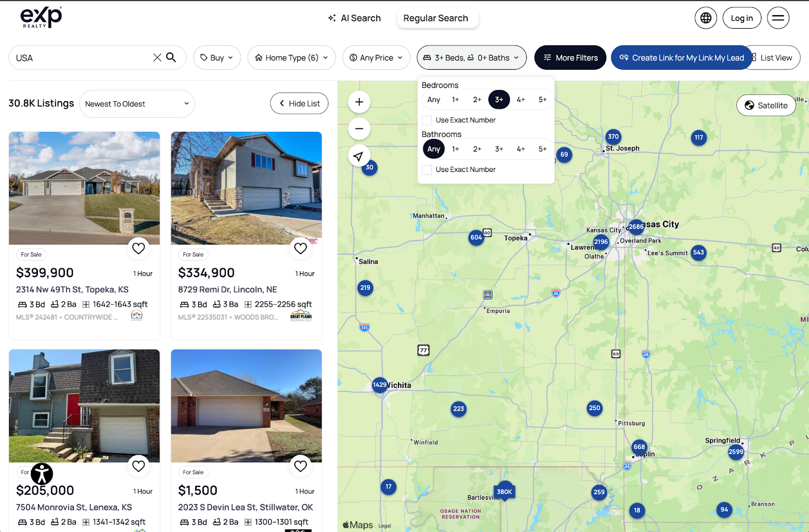Image resolution: width=809 pixels, height=532 pixels.
Task: Open the 2196 listings map cluster
Action: 601,242
